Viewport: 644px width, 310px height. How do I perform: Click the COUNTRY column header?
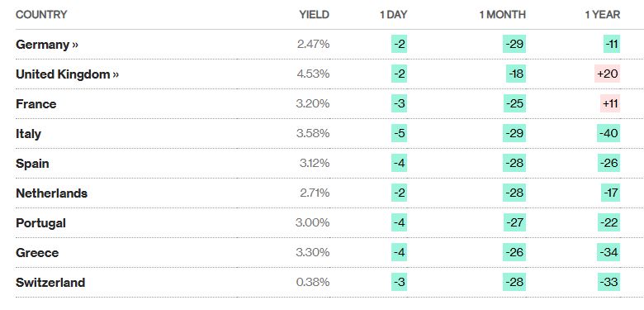point(41,15)
